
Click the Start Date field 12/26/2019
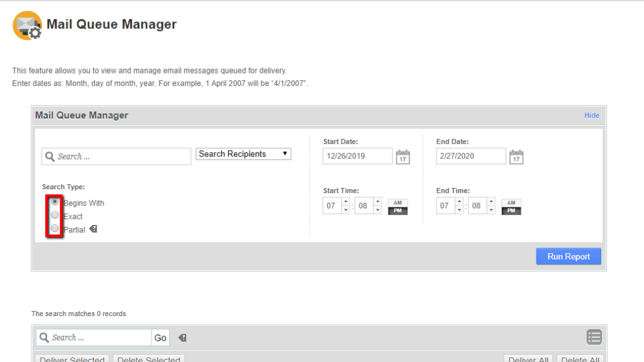pyautogui.click(x=357, y=156)
